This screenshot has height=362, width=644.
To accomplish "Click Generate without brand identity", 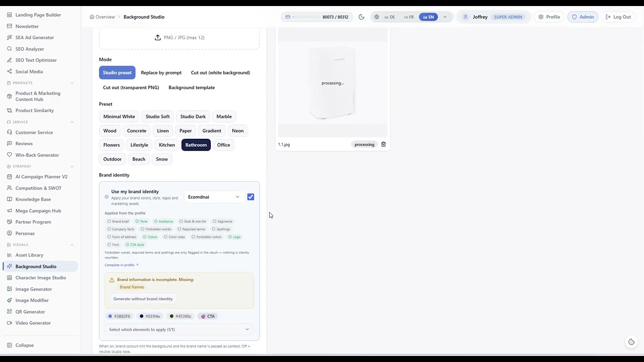I will pyautogui.click(x=143, y=299).
